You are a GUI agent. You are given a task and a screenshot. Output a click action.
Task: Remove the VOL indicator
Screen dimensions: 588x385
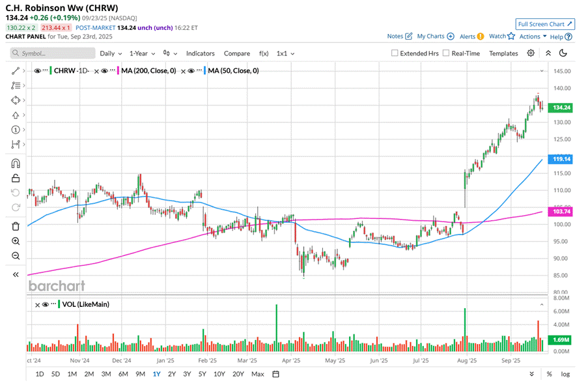[37, 305]
